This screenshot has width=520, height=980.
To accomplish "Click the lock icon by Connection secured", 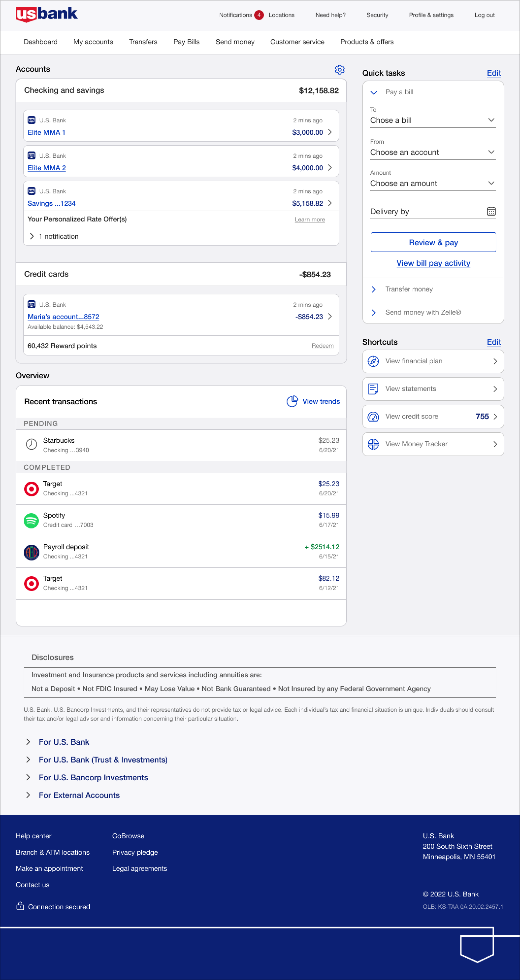I will 20,906.
